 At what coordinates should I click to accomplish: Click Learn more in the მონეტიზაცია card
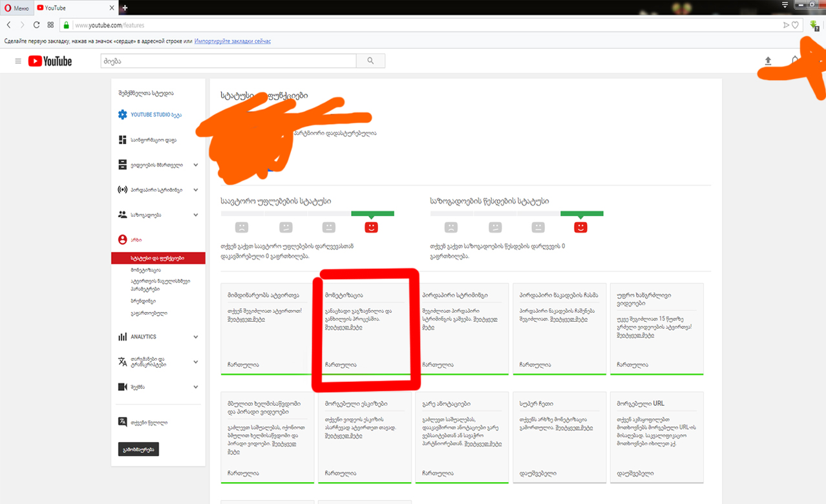(343, 328)
